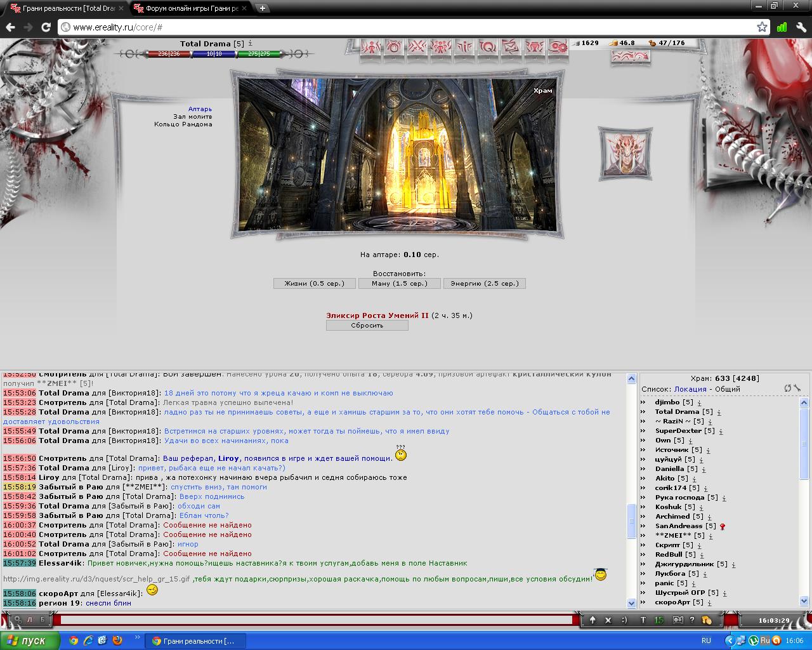
Task: Focus the browser address bar
Action: [406, 27]
